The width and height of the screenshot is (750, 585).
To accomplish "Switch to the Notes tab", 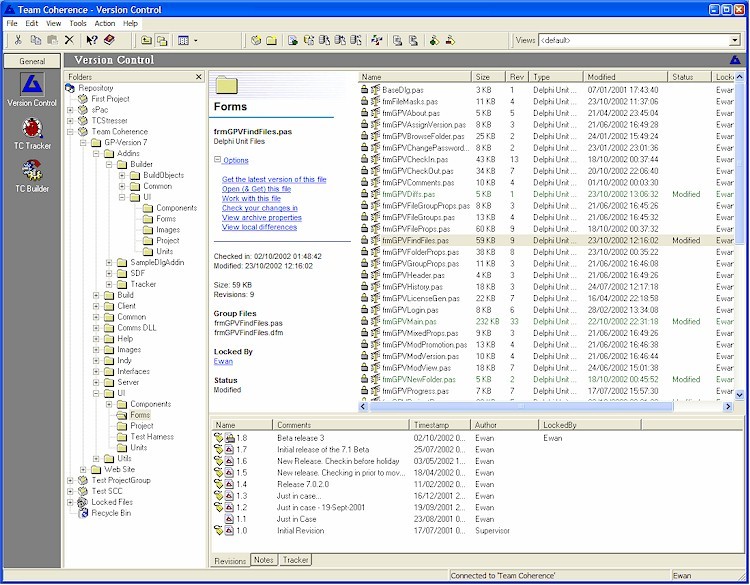I will tap(264, 560).
